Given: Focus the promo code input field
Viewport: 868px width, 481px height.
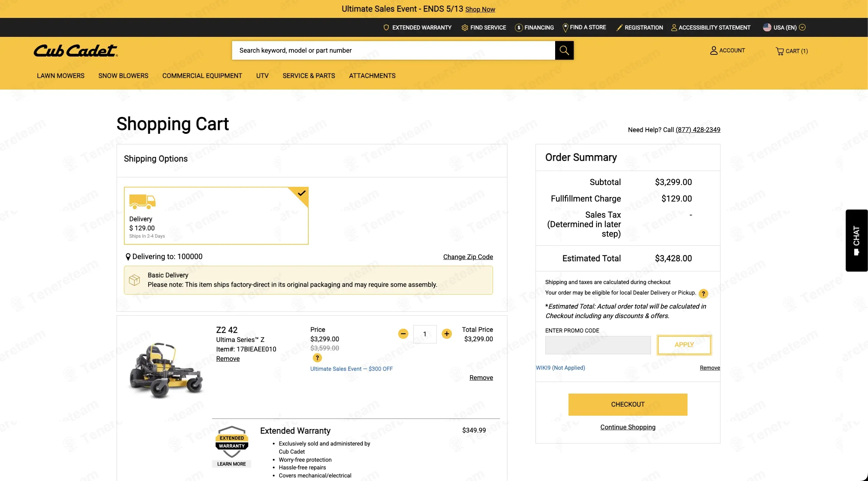Looking at the screenshot, I should 598,345.
